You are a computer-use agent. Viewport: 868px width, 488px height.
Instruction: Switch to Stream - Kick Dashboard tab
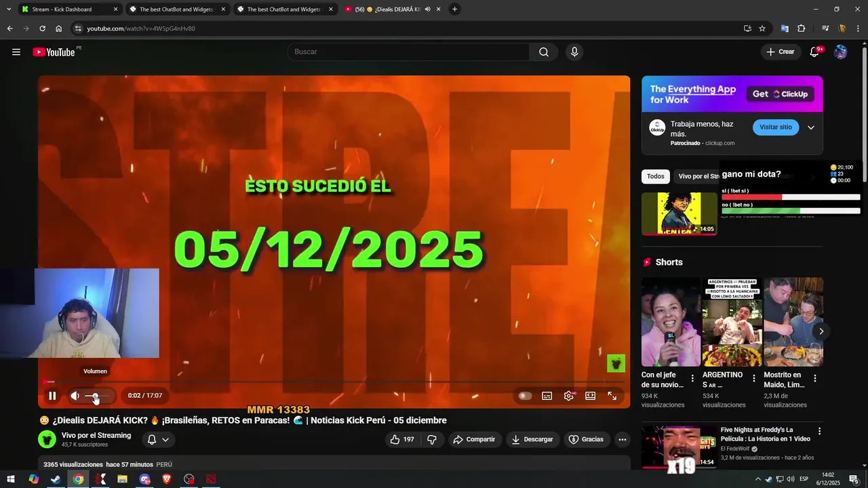point(69,9)
